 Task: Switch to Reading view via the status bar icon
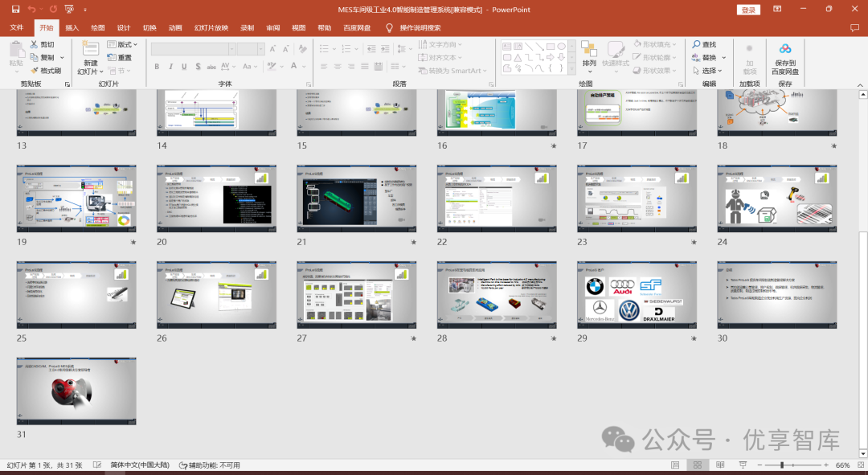(720, 465)
